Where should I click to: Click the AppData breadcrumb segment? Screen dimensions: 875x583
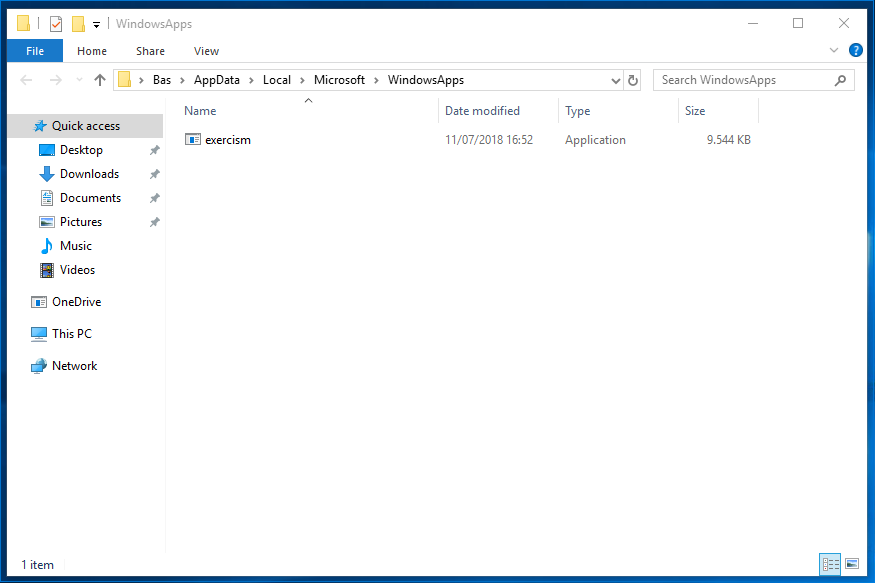coord(217,80)
